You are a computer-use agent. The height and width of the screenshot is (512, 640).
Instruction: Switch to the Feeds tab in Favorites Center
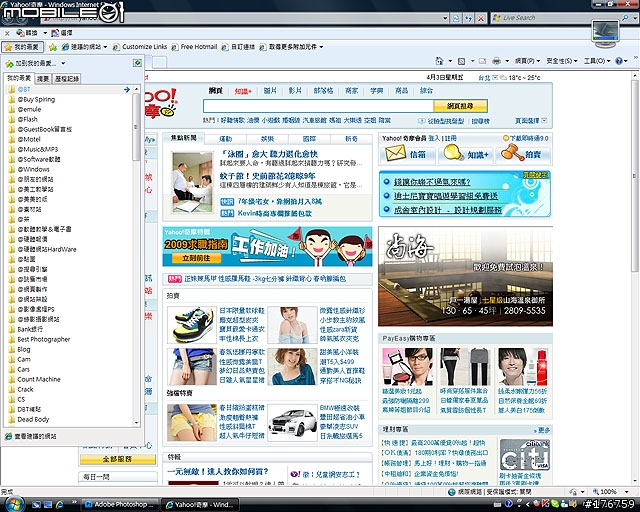tap(43, 79)
